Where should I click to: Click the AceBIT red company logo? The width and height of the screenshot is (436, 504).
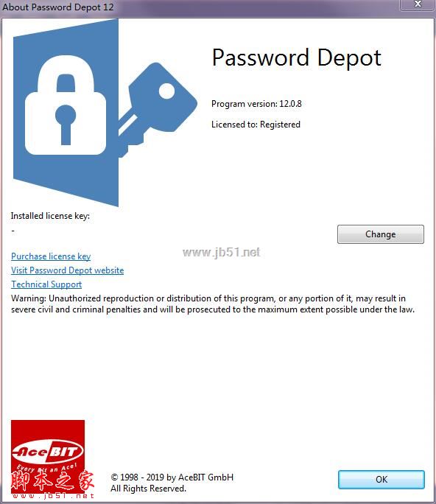click(48, 456)
